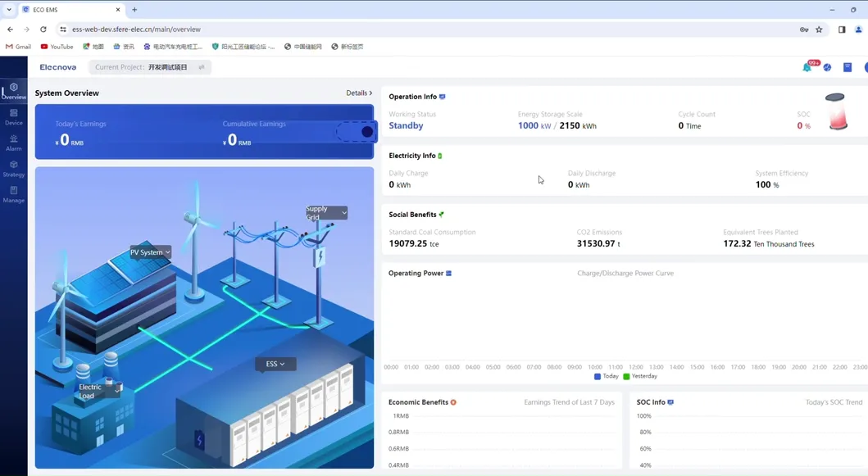
Task: Open the user manual icon in header
Action: (848, 67)
